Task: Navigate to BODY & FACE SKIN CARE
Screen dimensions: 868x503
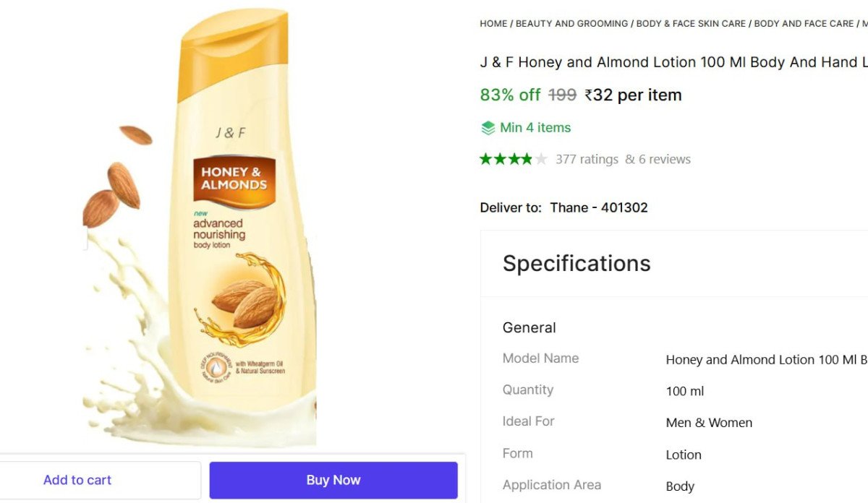Action: pyautogui.click(x=690, y=23)
